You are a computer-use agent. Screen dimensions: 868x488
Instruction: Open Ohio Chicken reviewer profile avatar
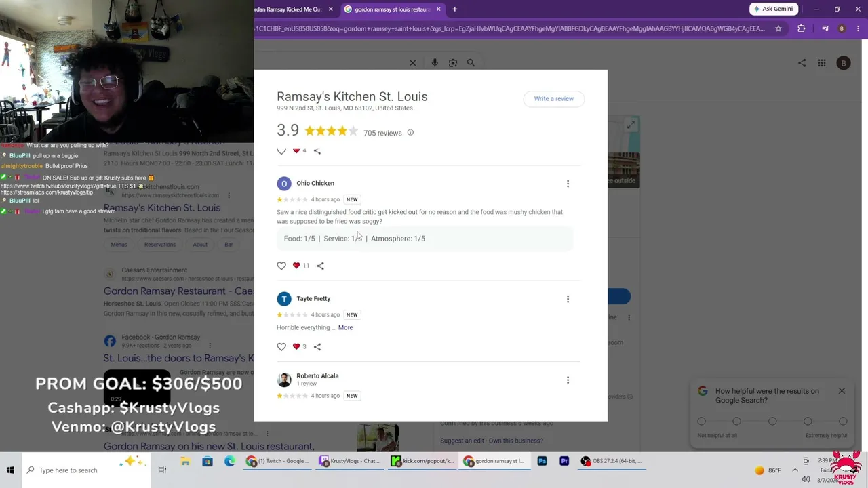(x=284, y=184)
